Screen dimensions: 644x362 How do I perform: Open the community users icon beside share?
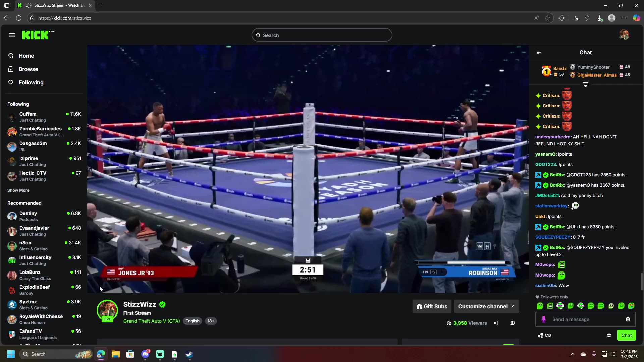[512, 323]
